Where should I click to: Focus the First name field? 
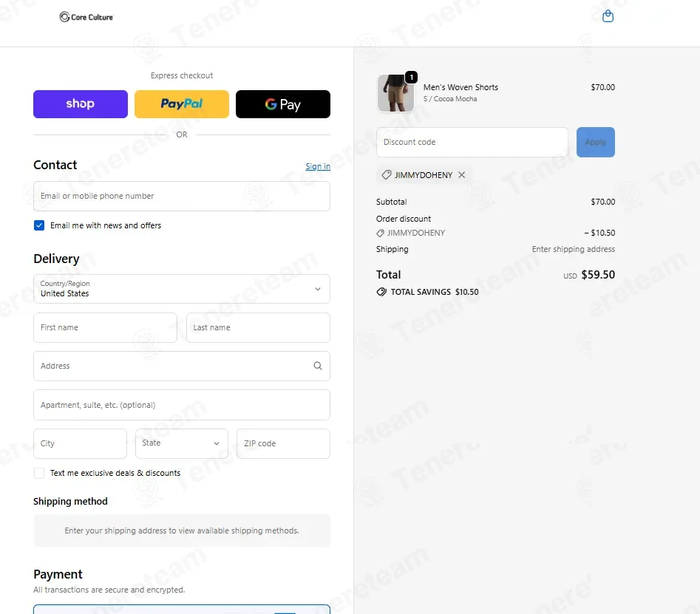106,327
